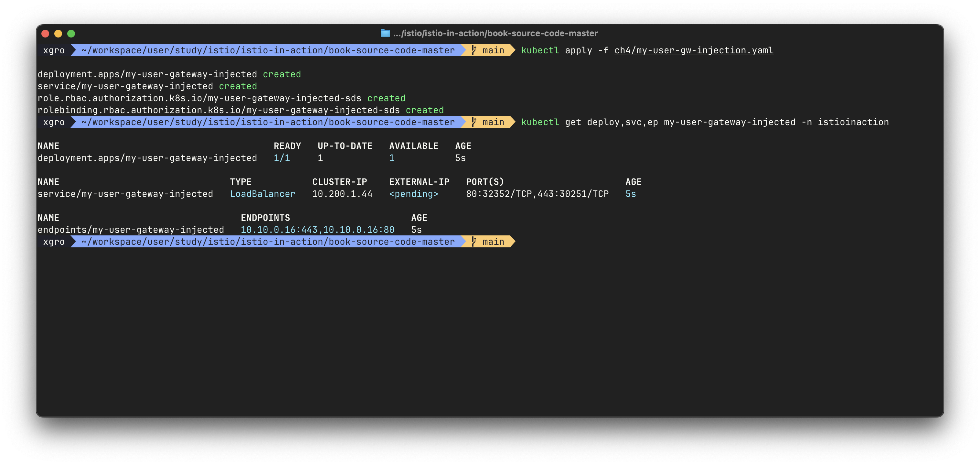The height and width of the screenshot is (465, 980).
Task: Click the line deployment.apps/my-user-gateway-injected created
Action: coord(169,74)
